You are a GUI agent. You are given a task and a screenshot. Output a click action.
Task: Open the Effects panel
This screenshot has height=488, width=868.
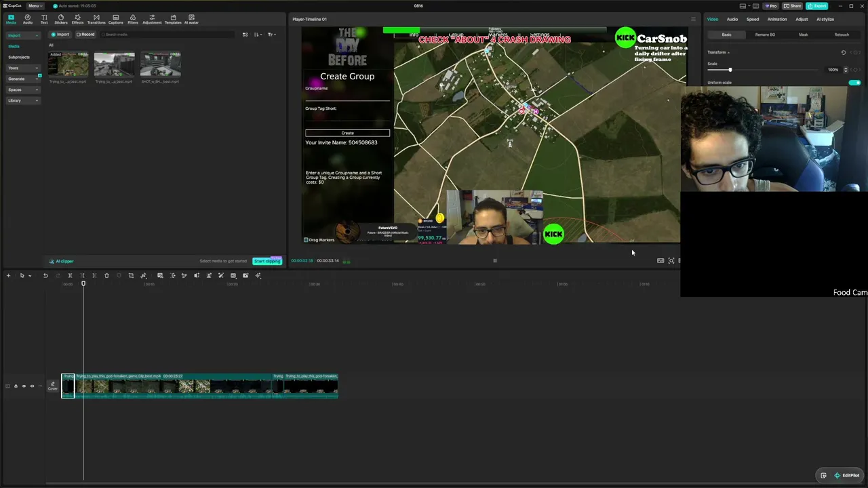tap(78, 19)
